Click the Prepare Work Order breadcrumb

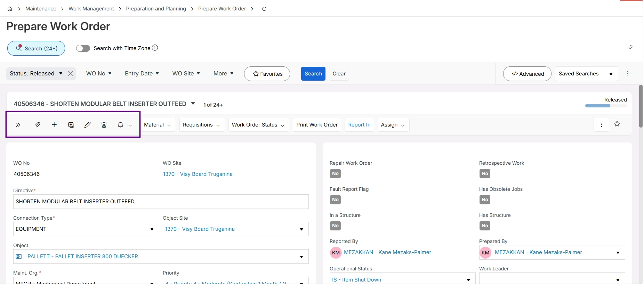click(x=222, y=9)
